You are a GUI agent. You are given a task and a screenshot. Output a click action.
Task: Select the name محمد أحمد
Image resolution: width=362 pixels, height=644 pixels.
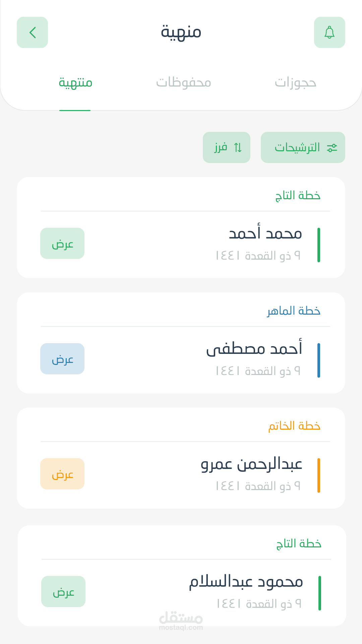click(x=265, y=234)
